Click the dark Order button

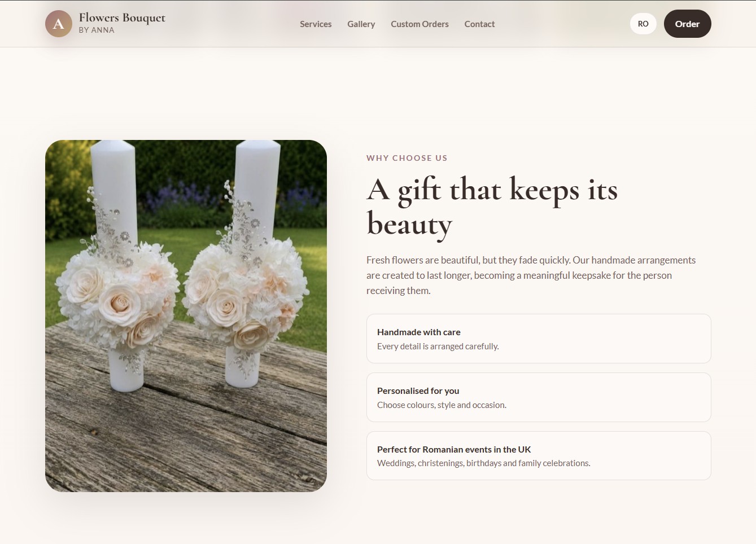[687, 24]
